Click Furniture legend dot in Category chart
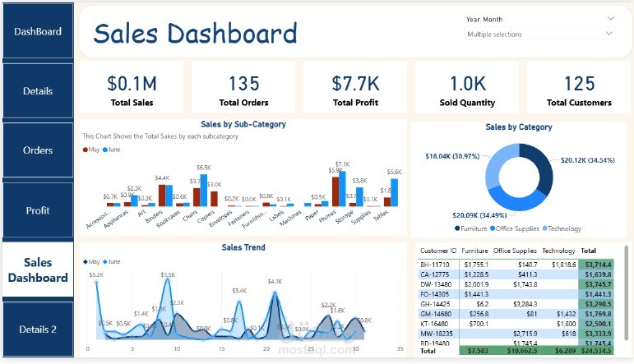 tap(457, 228)
